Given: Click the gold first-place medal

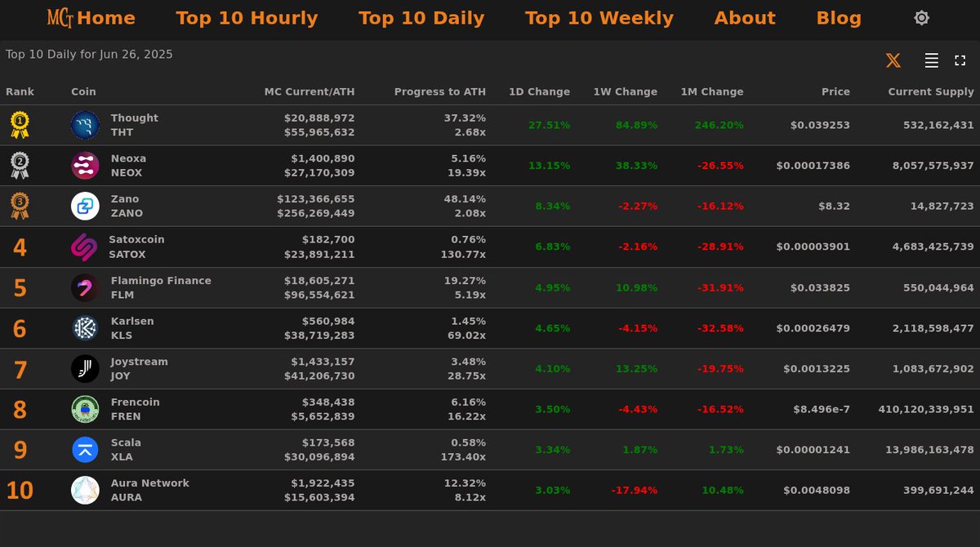Looking at the screenshot, I should [20, 125].
